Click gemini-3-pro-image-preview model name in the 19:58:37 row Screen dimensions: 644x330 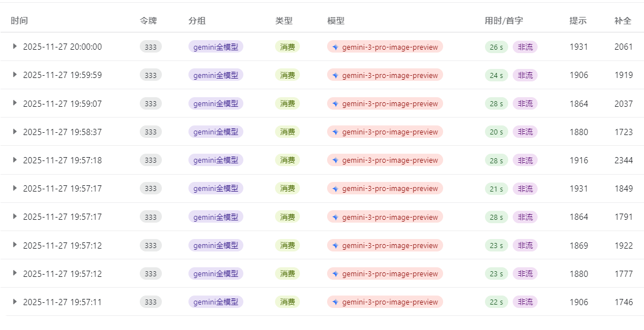[390, 132]
